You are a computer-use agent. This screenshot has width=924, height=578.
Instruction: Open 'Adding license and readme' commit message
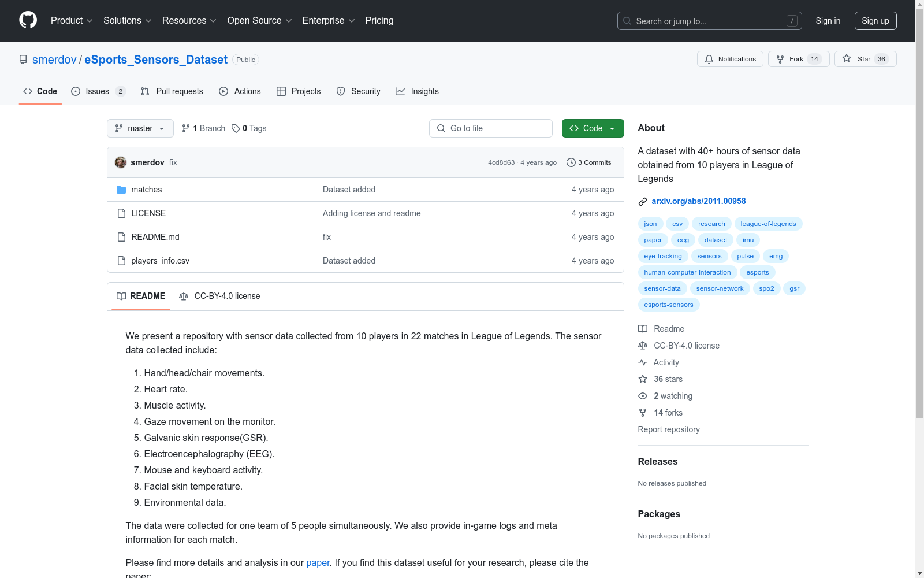(371, 213)
